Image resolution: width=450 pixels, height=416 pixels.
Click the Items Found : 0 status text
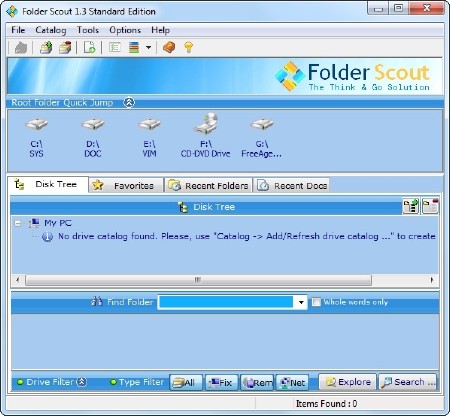point(326,404)
